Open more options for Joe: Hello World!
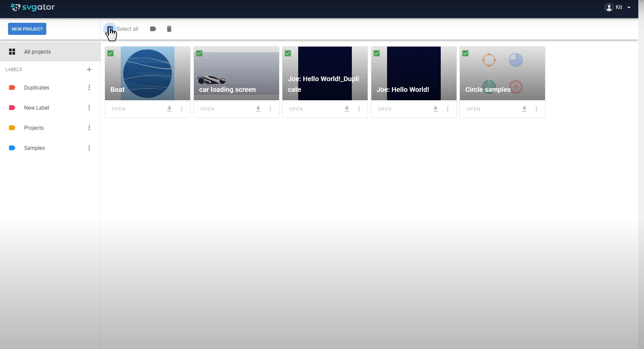 (448, 109)
